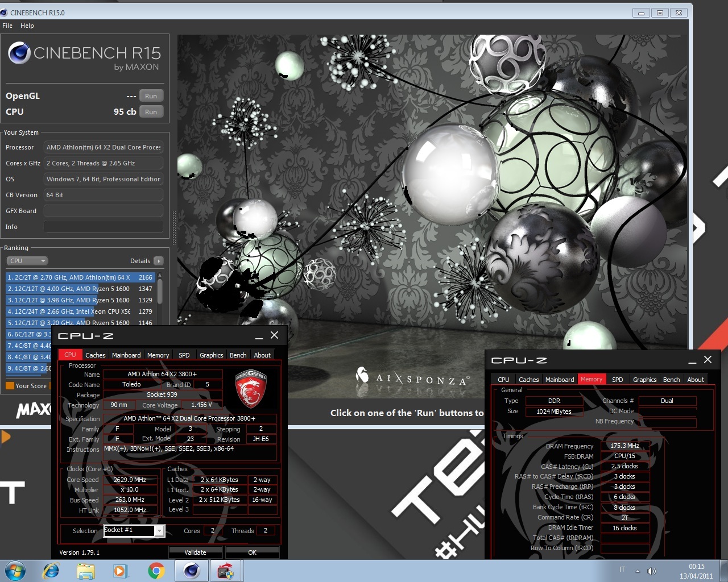The image size is (728, 582).
Task: Click the volume speaker tray icon
Action: click(x=652, y=571)
